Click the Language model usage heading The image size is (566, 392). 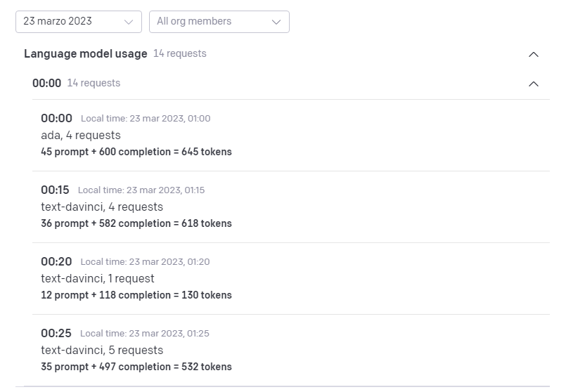pyautogui.click(x=86, y=53)
